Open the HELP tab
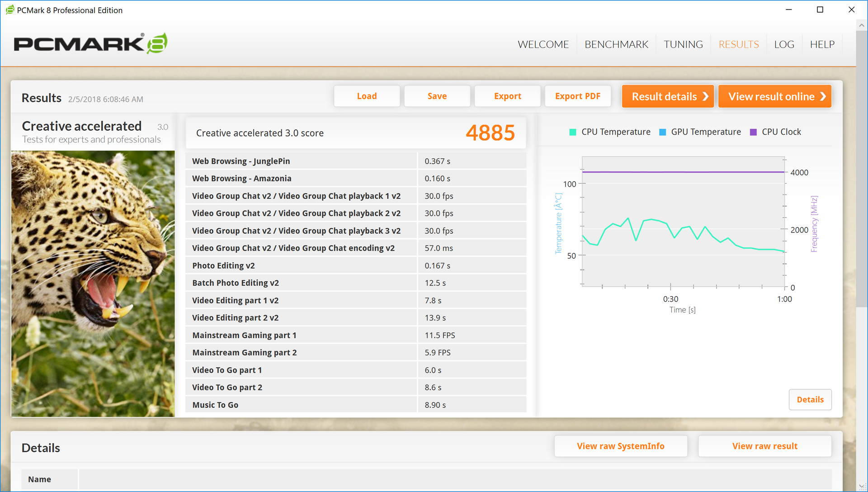The height and width of the screenshot is (492, 868). tap(822, 44)
